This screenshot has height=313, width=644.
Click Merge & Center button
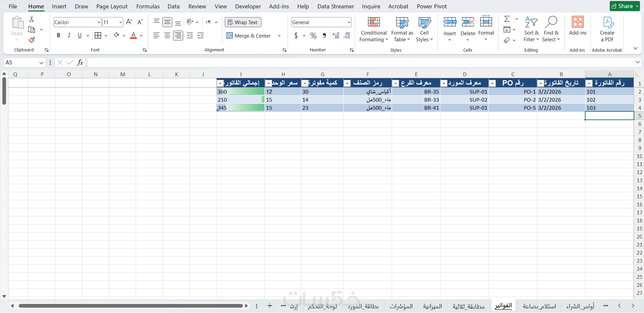coord(249,36)
